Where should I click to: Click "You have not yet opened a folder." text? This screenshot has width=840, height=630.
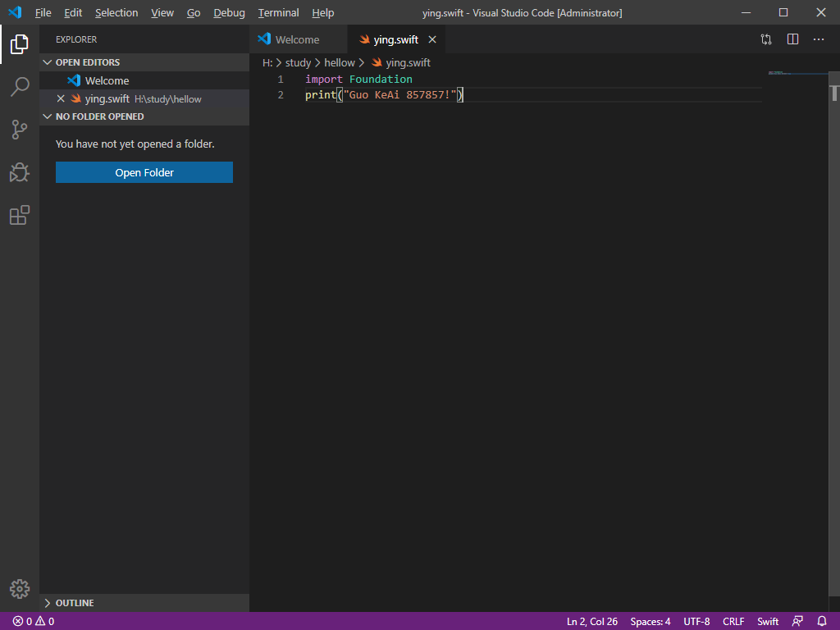point(135,144)
